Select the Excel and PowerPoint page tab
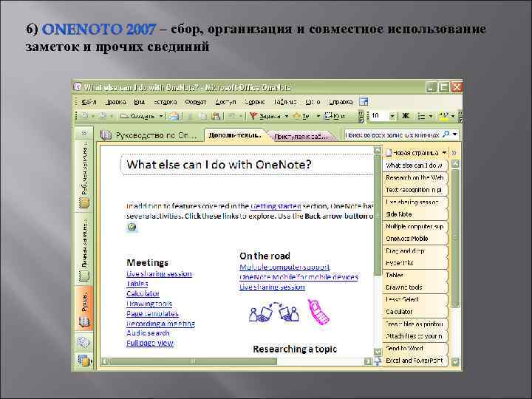Image resolution: width=532 pixels, height=399 pixels. pyautogui.click(x=415, y=361)
